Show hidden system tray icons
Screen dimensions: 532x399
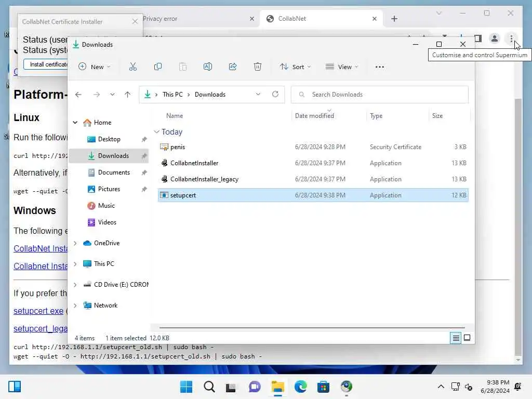point(441,387)
